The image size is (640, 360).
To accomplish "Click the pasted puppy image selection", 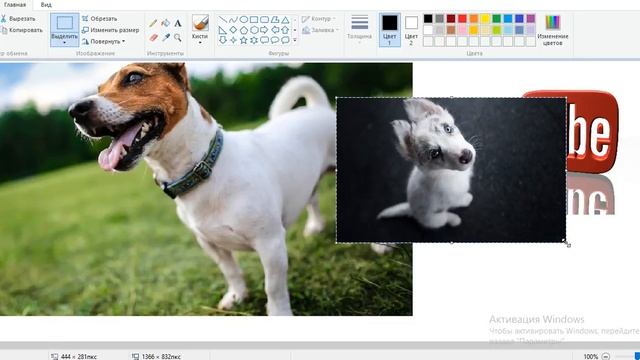I will click(451, 170).
